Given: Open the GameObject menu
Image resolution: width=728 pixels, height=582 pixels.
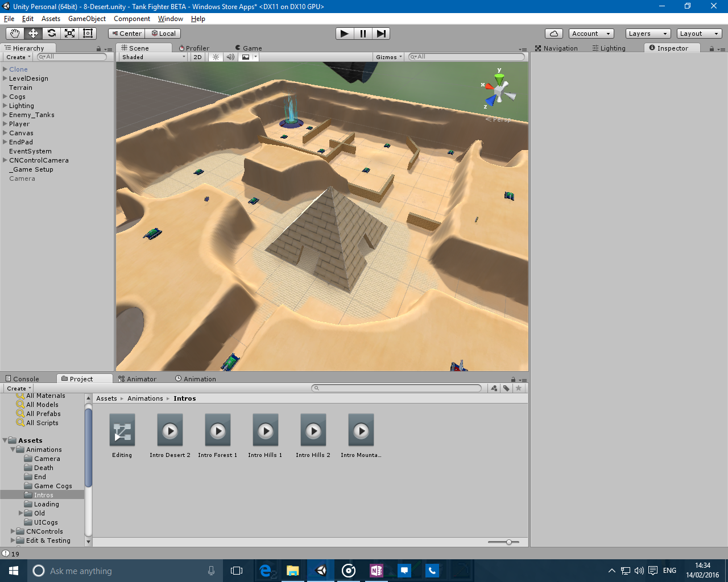Looking at the screenshot, I should (x=86, y=19).
